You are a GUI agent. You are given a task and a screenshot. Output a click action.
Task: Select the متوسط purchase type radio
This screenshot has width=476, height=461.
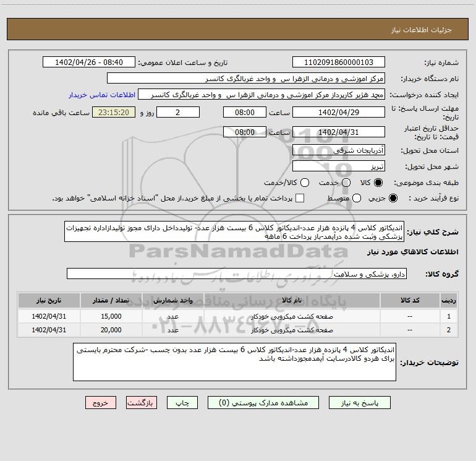click(x=357, y=198)
